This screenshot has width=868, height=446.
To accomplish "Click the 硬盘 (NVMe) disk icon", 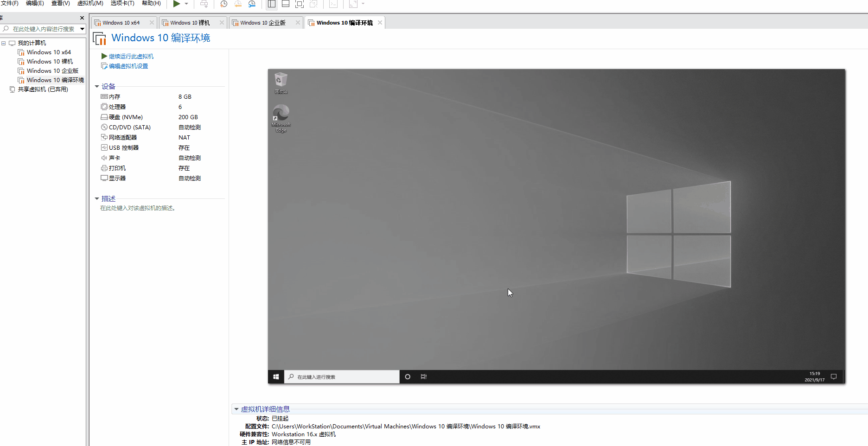I will click(x=104, y=117).
